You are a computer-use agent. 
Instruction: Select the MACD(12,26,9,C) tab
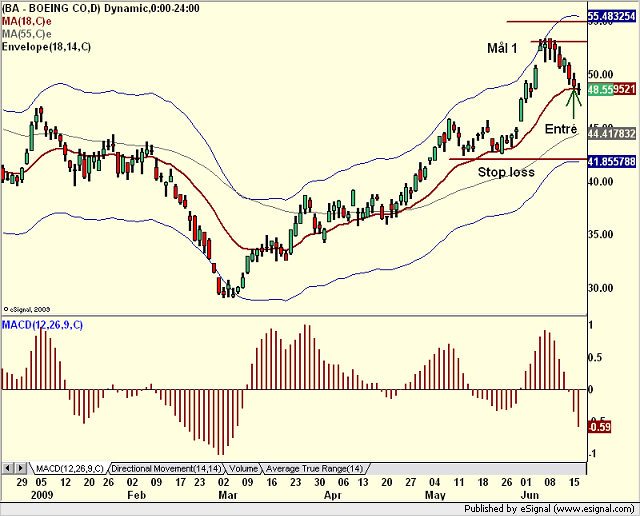click(x=69, y=468)
